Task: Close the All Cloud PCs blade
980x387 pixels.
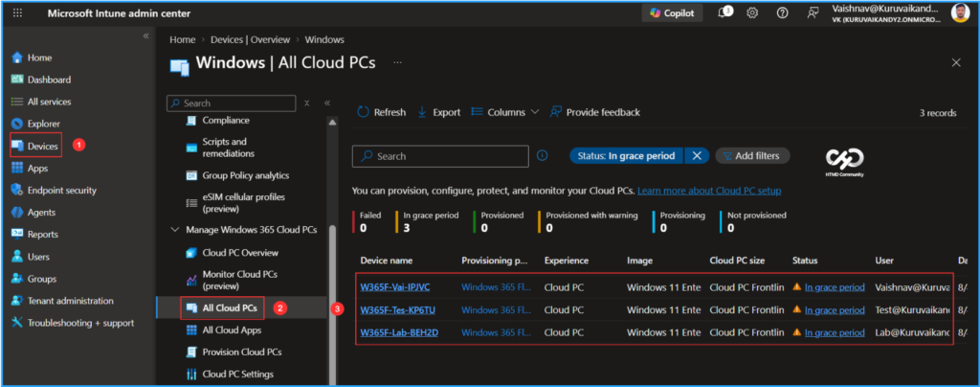Action: (x=956, y=62)
